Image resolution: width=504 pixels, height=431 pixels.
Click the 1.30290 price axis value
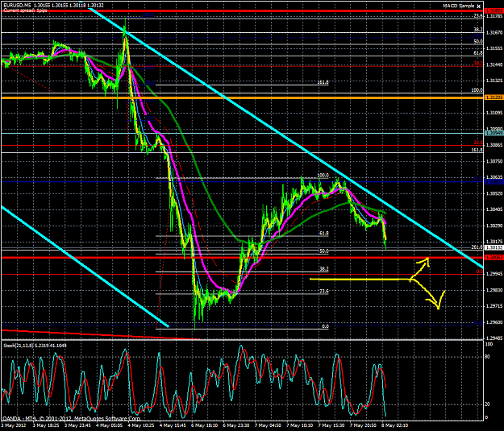[494, 226]
